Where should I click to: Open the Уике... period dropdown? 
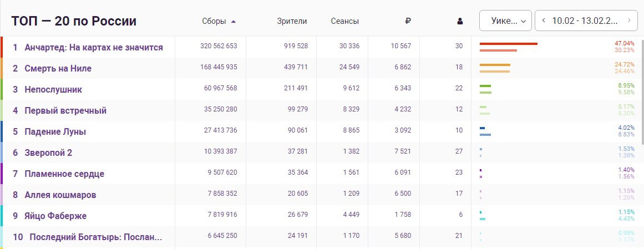point(505,21)
